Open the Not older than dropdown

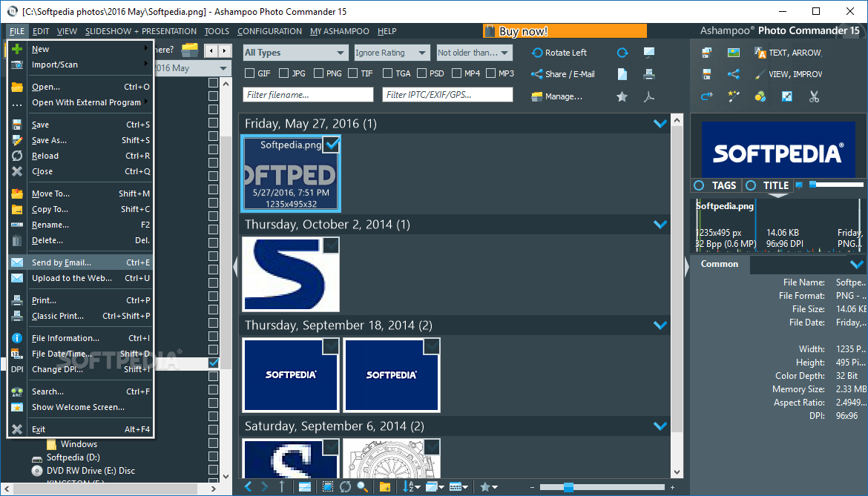474,53
